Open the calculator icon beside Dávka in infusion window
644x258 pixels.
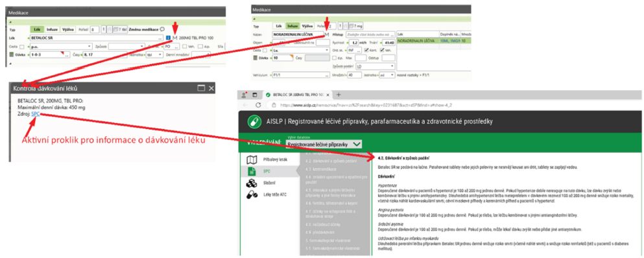[x=255, y=58]
